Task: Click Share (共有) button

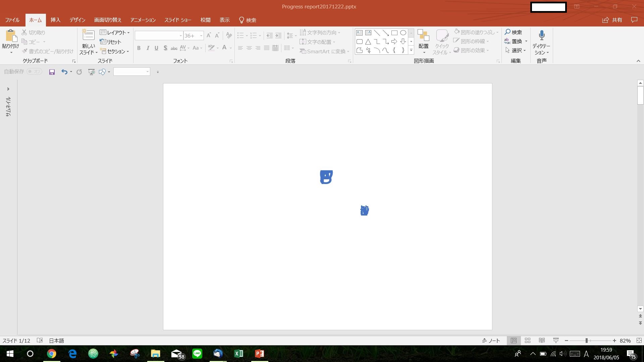Action: tap(612, 20)
